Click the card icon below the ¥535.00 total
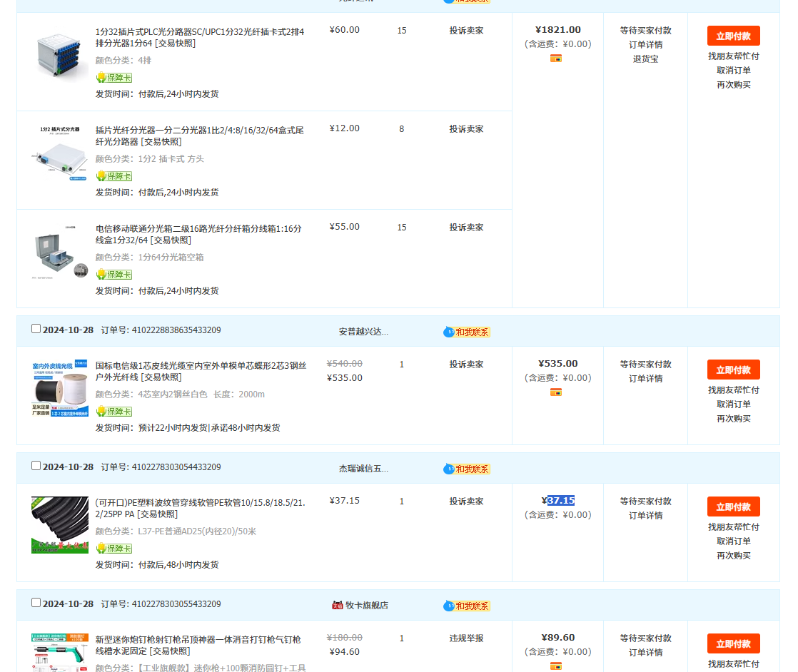The width and height of the screenshot is (798, 672). 556,392
